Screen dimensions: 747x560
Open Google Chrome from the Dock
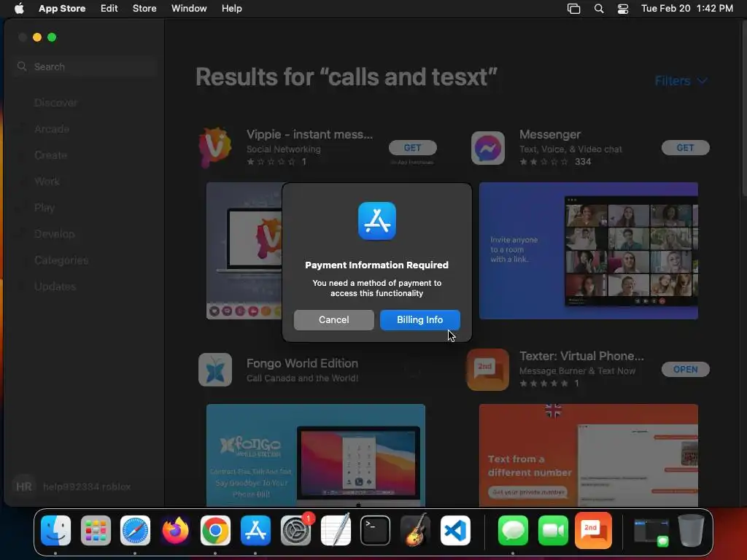[215, 531]
